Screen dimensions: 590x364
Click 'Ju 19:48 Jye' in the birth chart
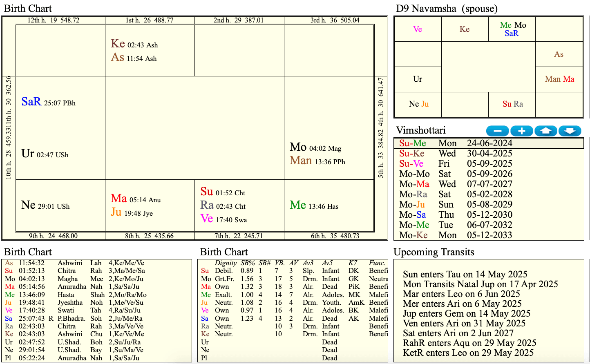(132, 212)
